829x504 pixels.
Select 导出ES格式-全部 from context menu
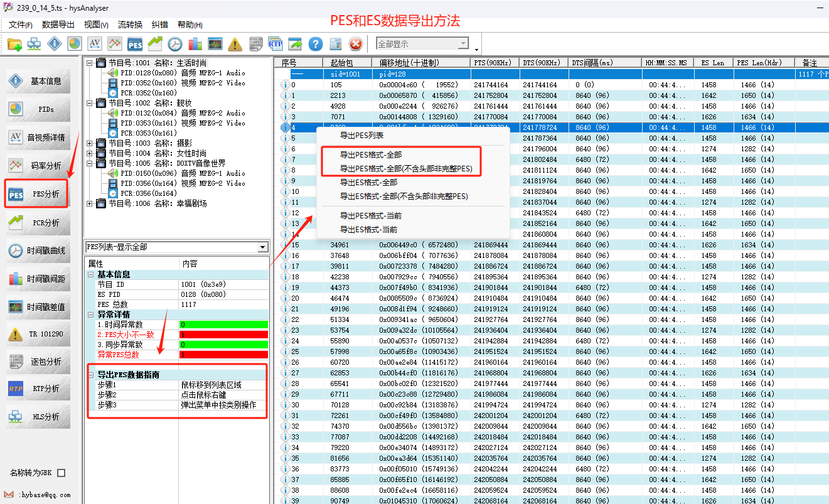click(368, 183)
